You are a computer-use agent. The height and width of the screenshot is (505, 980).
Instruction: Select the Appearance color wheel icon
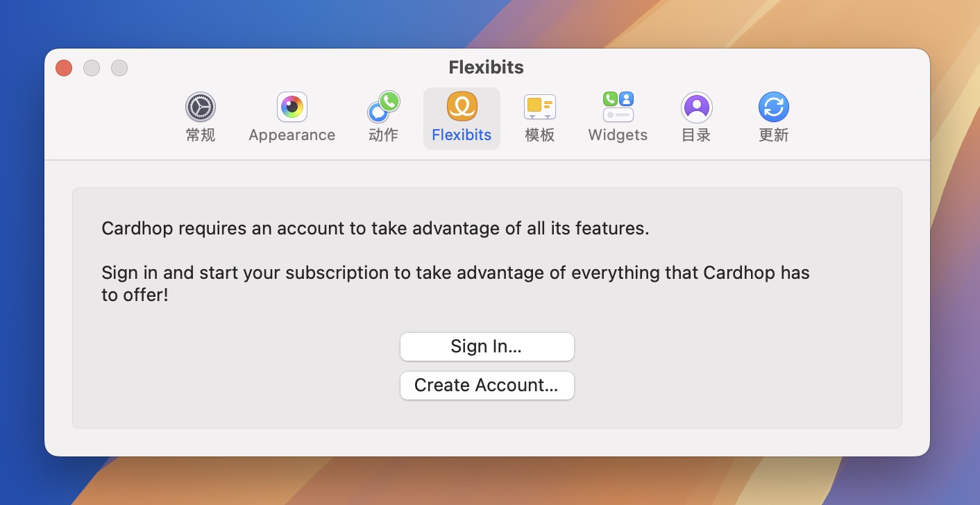pos(291,107)
